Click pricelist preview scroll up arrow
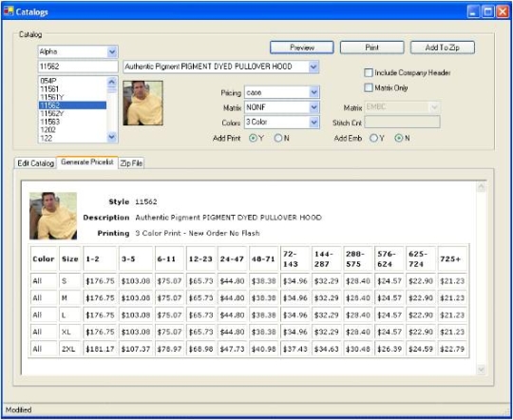The height and width of the screenshot is (420, 513). [482, 187]
